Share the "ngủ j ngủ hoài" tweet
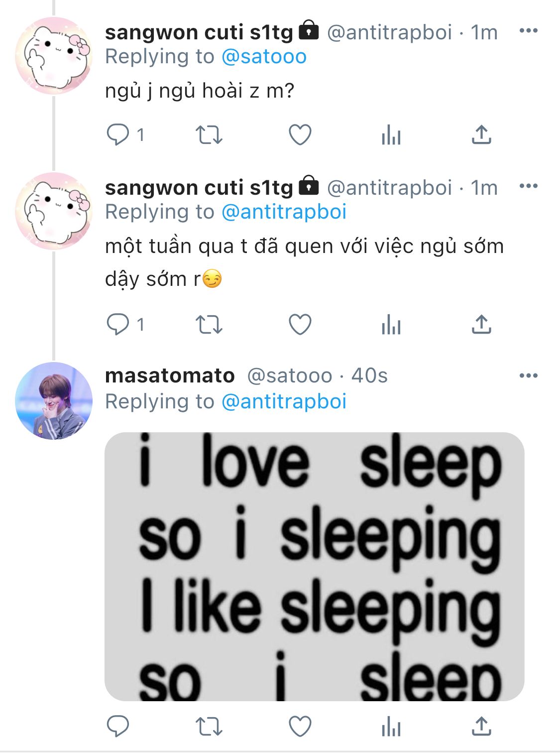 481,135
